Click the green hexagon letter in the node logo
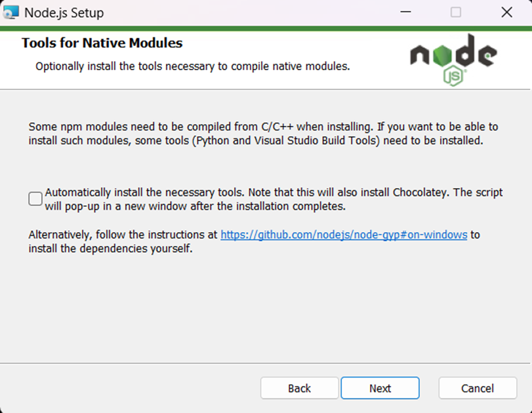The width and height of the screenshot is (532, 413). click(x=443, y=55)
